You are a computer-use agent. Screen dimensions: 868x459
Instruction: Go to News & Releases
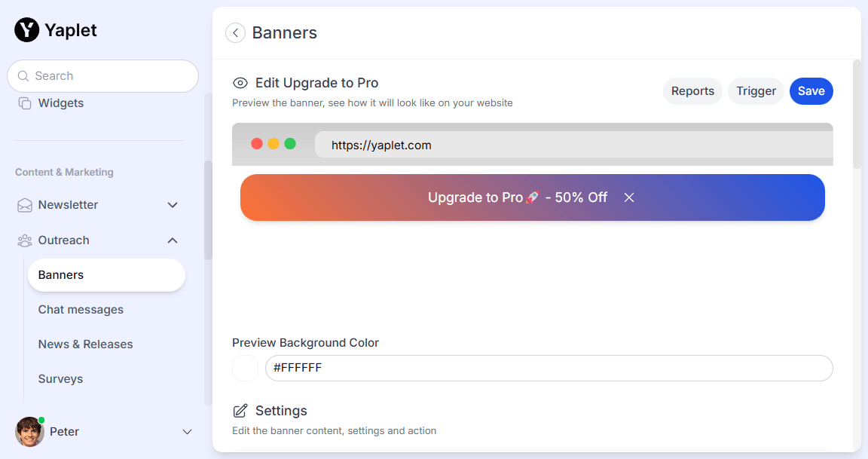tap(85, 344)
